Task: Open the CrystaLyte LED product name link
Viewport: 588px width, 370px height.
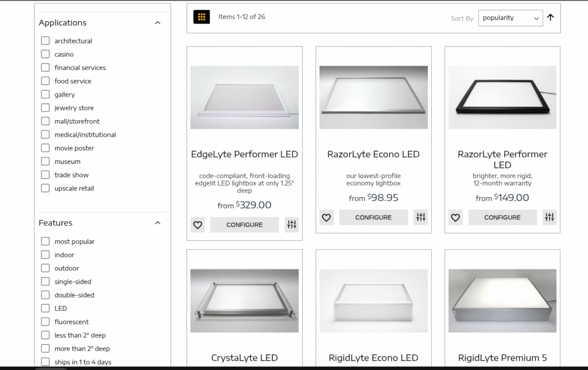Action: 245,358
